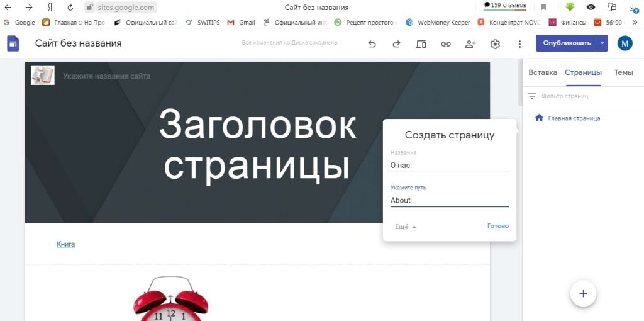The image size is (644, 321).
Task: Collapse the Ещё advanced options
Action: pos(406,227)
